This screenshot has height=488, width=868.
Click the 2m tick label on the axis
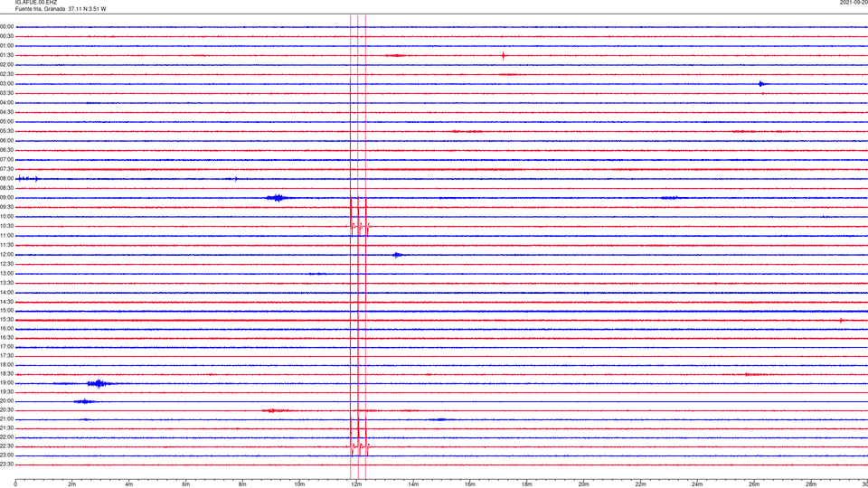tap(72, 484)
